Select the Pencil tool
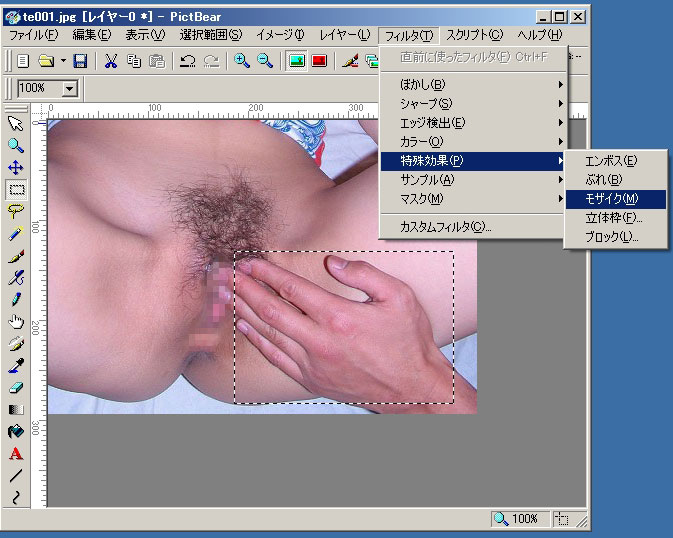This screenshot has width=673, height=538. coord(16,299)
